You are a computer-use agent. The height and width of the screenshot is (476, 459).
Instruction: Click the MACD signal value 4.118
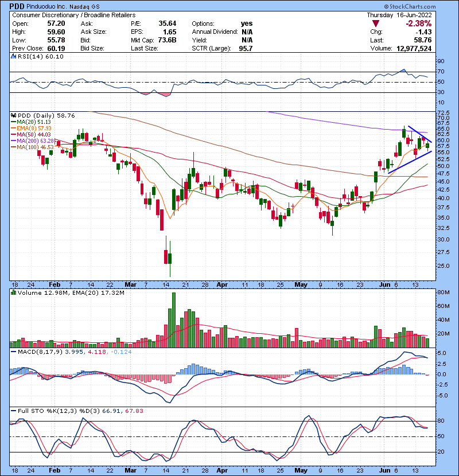coord(97,352)
